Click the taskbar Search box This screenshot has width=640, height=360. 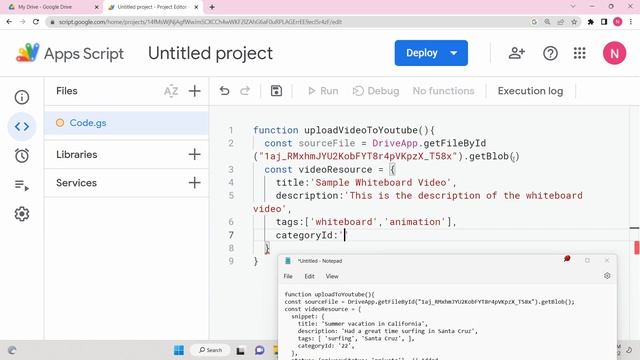point(211,350)
